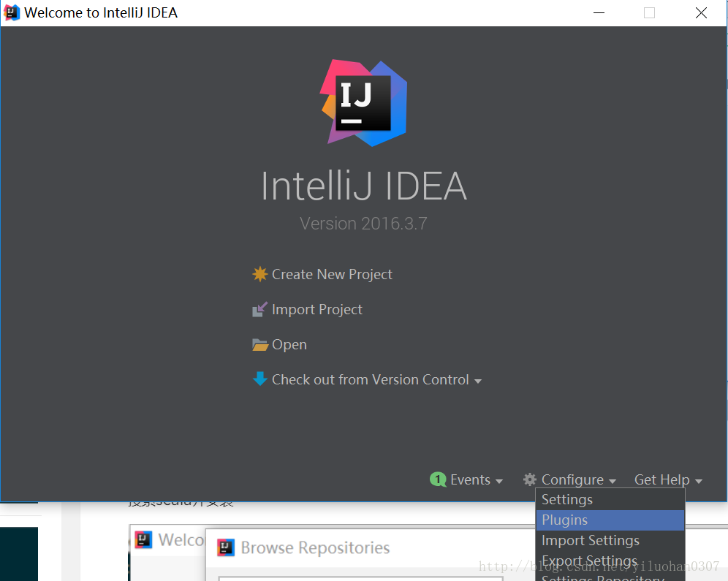
Task: Click the Browse Repositories window icon
Action: coord(226,547)
